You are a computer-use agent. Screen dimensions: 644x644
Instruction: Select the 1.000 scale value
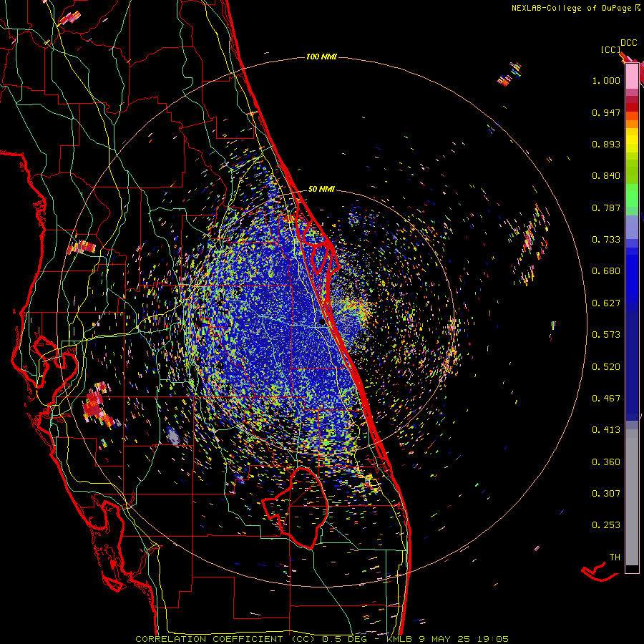click(606, 80)
